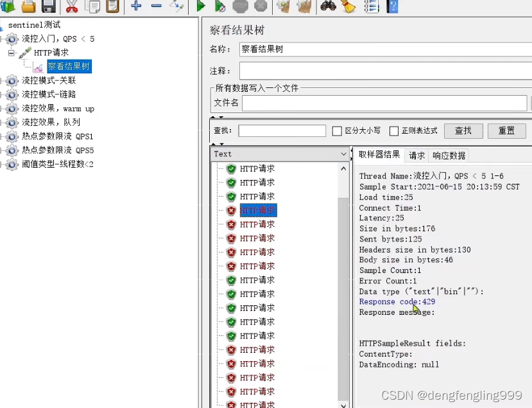Select the 流控效果, warm up thread group
Viewport: 532px width, 408px height.
tap(58, 109)
